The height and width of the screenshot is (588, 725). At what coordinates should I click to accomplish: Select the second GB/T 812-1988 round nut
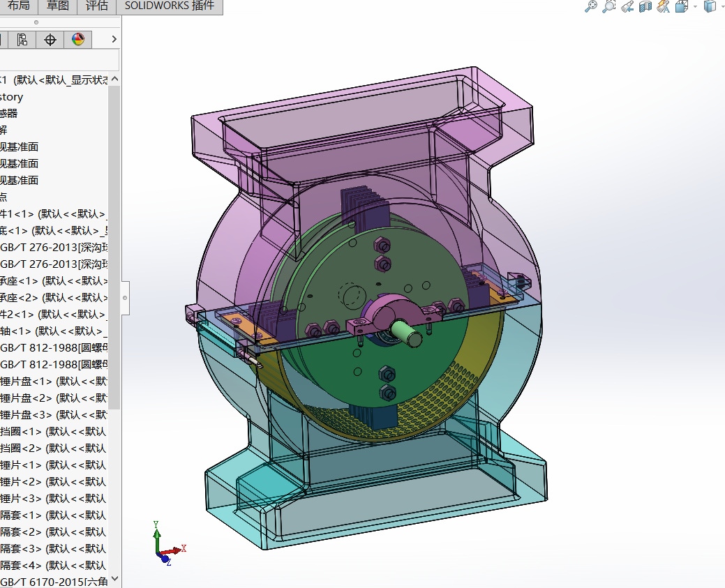[x=54, y=365]
